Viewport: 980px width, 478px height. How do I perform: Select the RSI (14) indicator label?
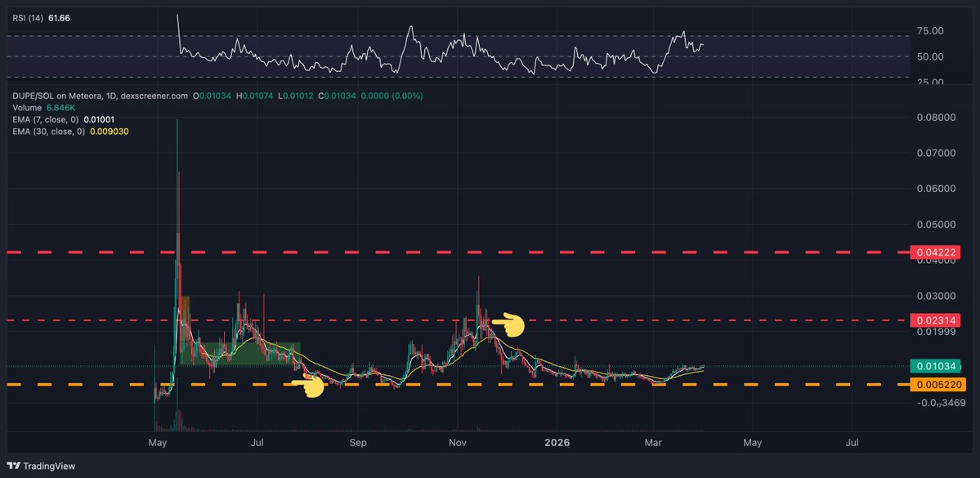pos(28,18)
